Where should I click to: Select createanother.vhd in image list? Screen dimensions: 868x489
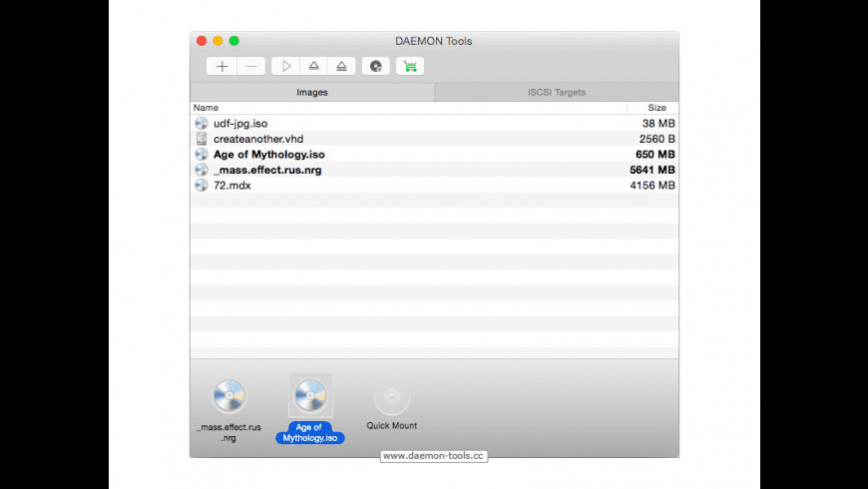tap(435, 139)
